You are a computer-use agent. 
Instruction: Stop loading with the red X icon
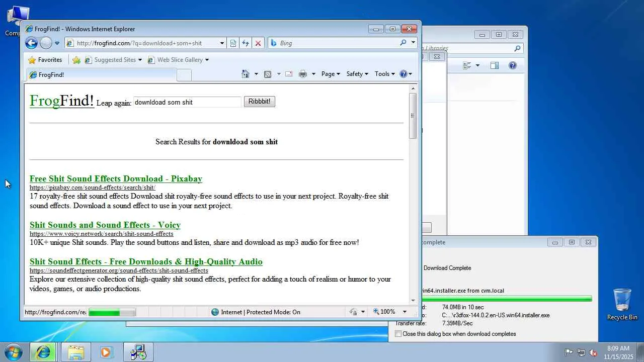pos(258,43)
